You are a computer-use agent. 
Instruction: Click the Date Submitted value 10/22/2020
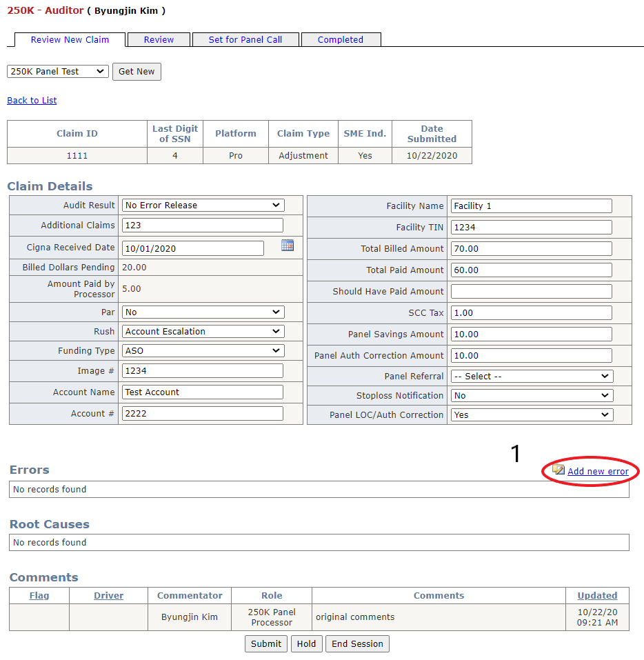coord(432,156)
